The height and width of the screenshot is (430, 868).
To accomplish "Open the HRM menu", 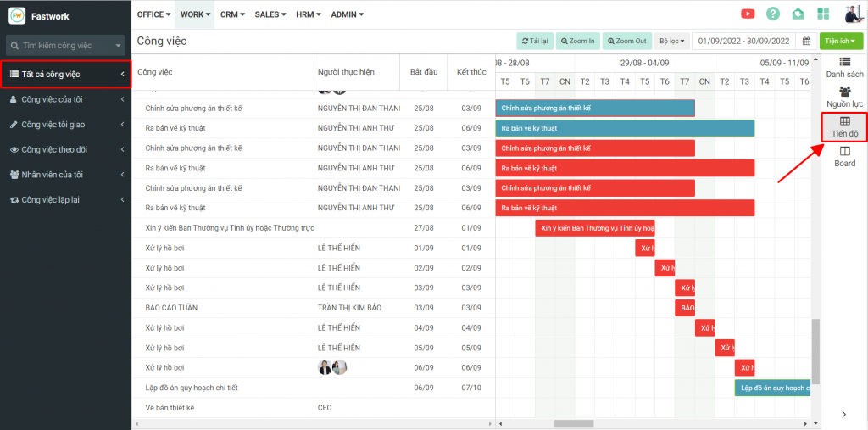I will (309, 14).
